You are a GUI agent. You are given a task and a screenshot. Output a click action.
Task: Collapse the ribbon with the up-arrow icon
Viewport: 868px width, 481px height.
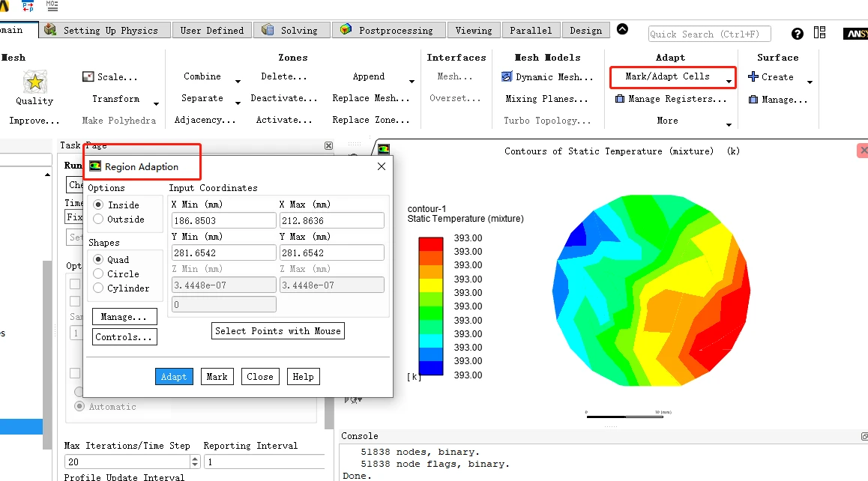(622, 29)
